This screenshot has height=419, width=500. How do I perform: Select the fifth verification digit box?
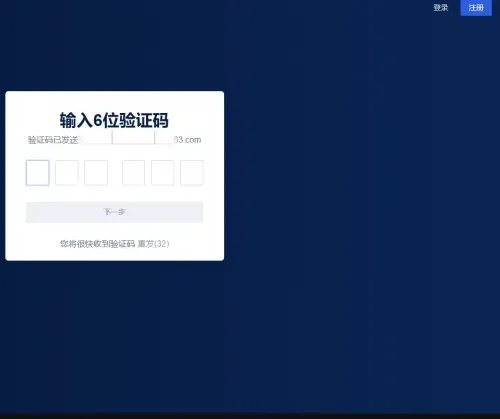pyautogui.click(x=162, y=173)
